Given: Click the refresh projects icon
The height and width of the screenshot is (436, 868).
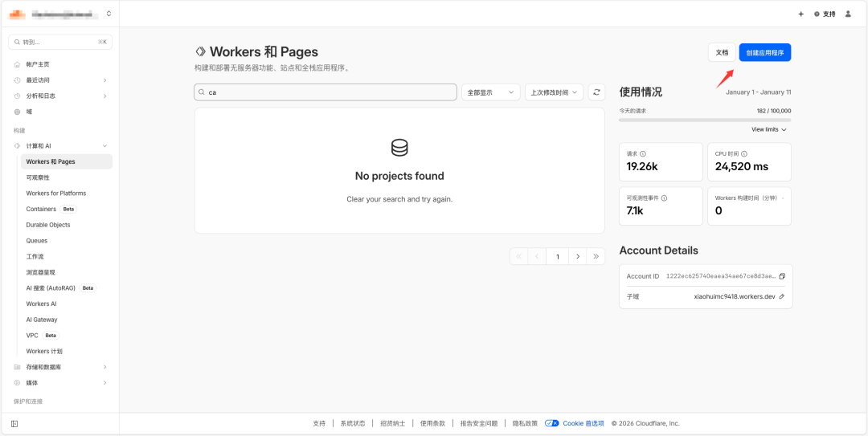Looking at the screenshot, I should pyautogui.click(x=596, y=92).
